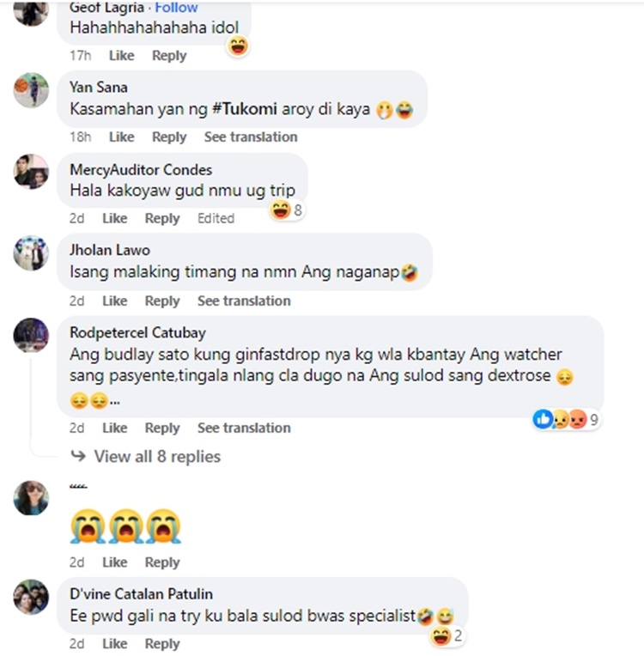Open Jholan Lawo's profile photo

[x=31, y=253]
